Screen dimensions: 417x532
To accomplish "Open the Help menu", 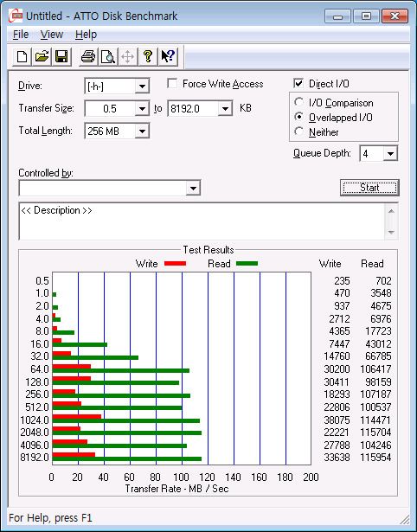I will [x=86, y=35].
